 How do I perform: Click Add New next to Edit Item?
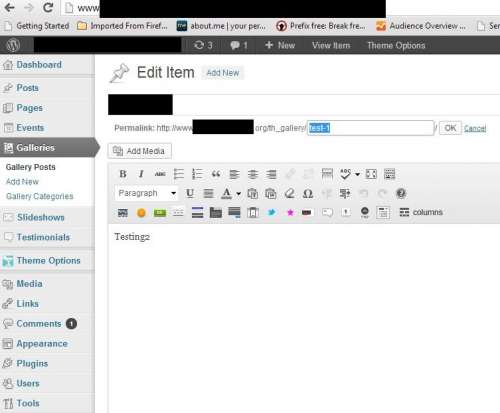coord(223,73)
